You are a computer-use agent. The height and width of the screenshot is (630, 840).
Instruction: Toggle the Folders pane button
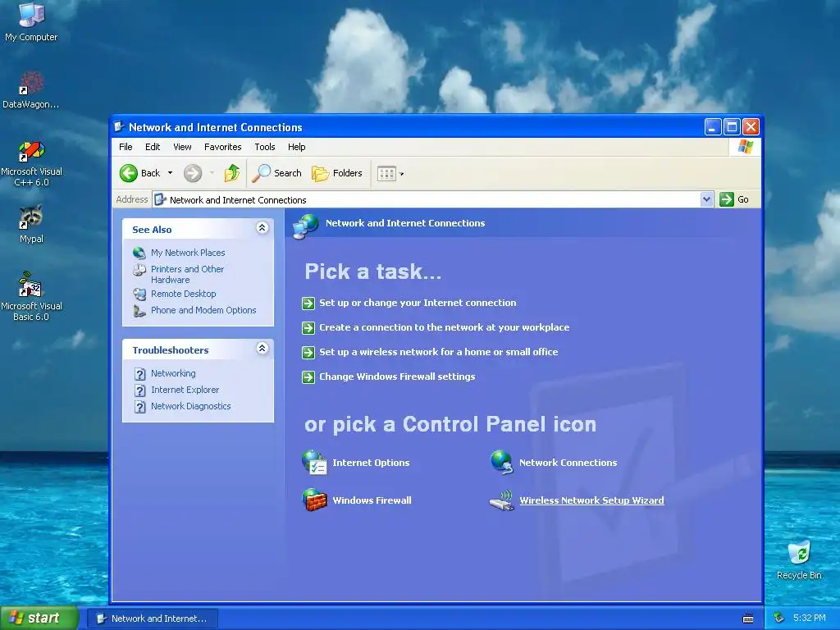pyautogui.click(x=337, y=173)
